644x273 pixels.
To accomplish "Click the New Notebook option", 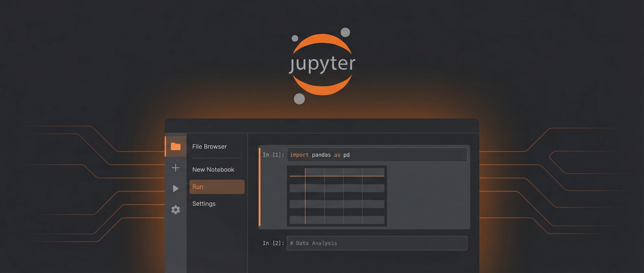I will click(213, 169).
